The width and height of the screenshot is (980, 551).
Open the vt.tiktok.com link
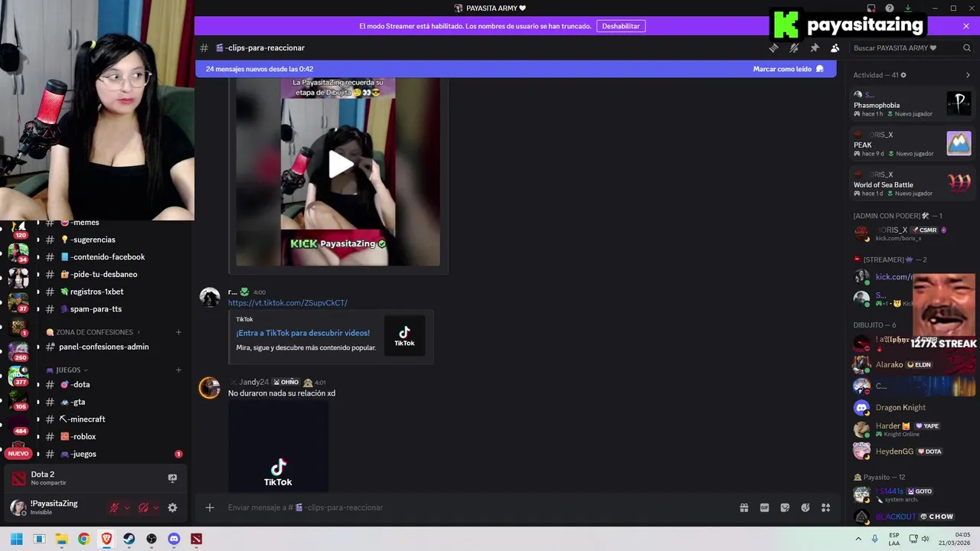(x=288, y=303)
